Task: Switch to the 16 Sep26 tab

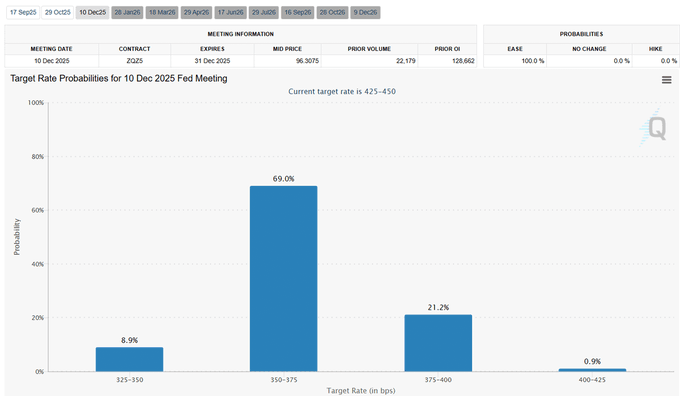Action: 298,13
